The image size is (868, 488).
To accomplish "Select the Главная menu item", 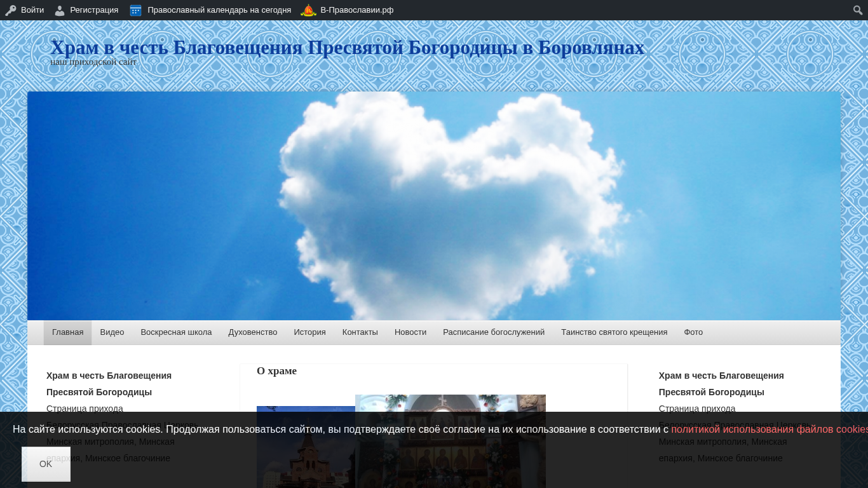I will [x=67, y=332].
